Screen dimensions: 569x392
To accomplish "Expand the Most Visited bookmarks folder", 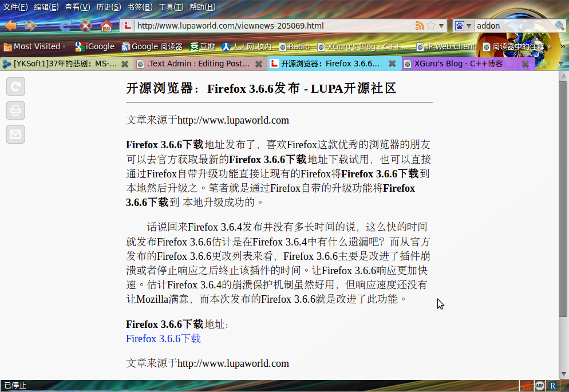I will [x=34, y=46].
